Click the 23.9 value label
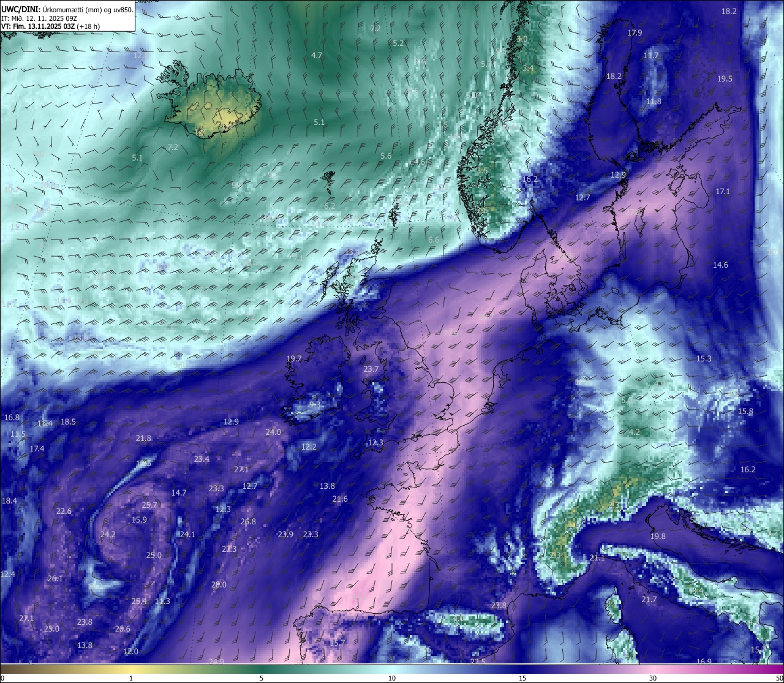784x683 pixels. (x=285, y=534)
